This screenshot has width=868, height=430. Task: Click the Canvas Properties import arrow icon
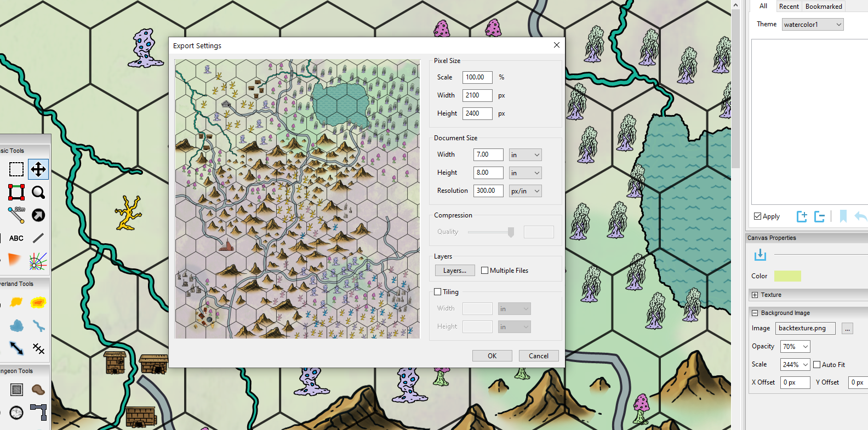760,255
